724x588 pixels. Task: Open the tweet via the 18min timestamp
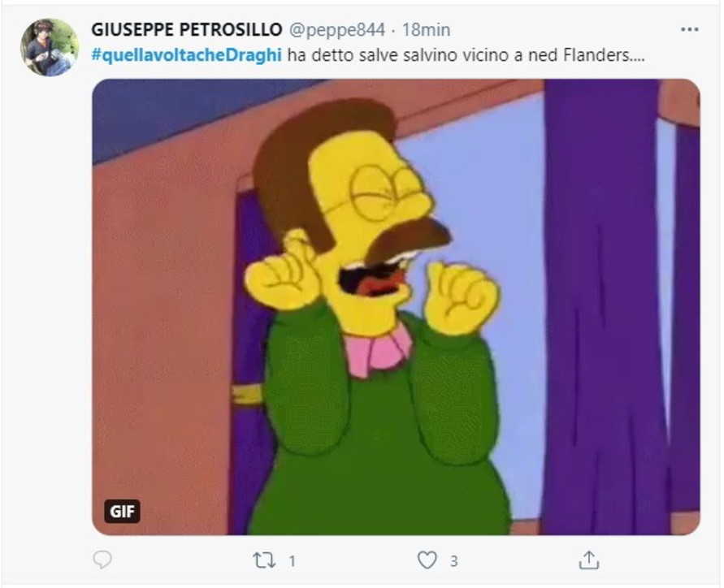click(426, 30)
